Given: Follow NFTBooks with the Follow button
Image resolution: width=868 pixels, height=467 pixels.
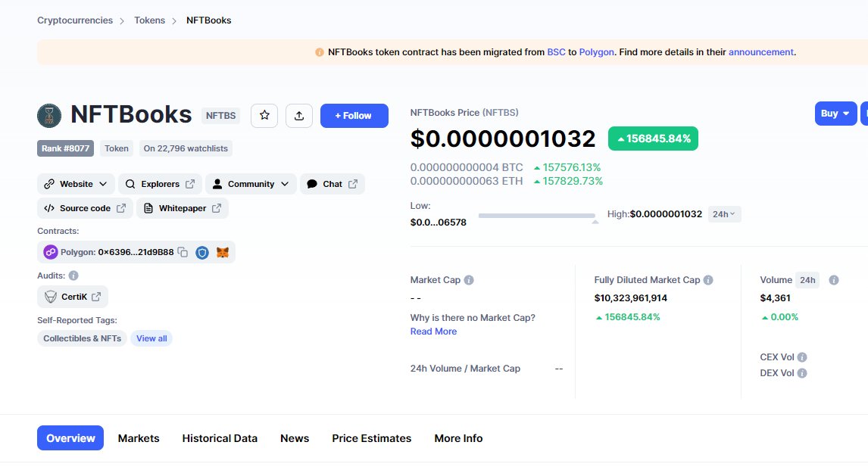Looking at the screenshot, I should coord(354,116).
